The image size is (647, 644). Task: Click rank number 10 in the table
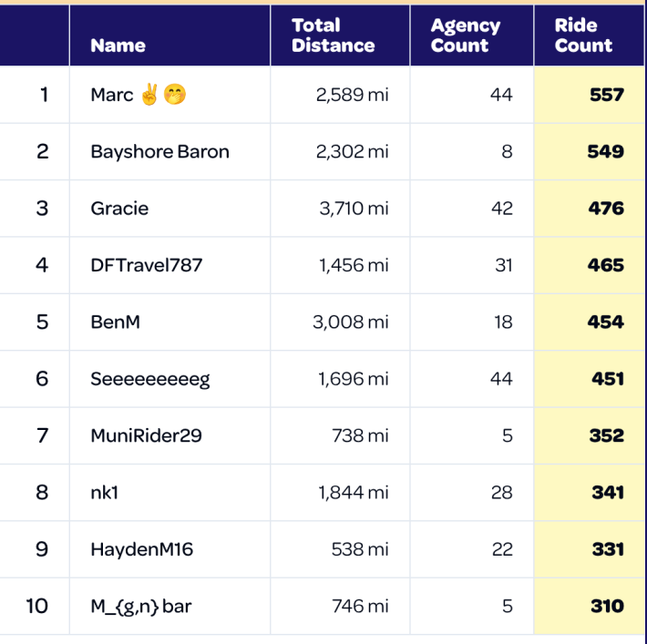[36, 606]
